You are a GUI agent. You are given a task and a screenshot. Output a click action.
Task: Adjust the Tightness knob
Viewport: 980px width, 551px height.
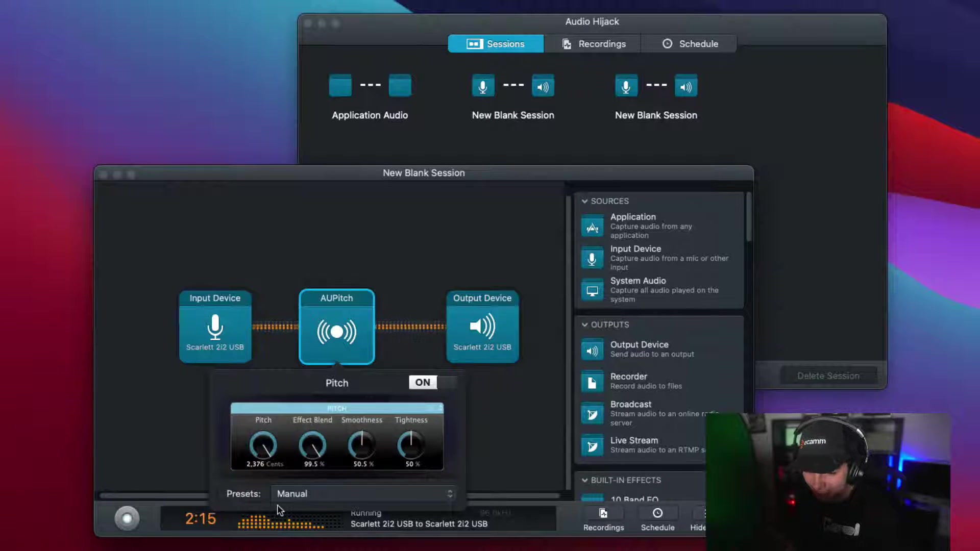[411, 445]
